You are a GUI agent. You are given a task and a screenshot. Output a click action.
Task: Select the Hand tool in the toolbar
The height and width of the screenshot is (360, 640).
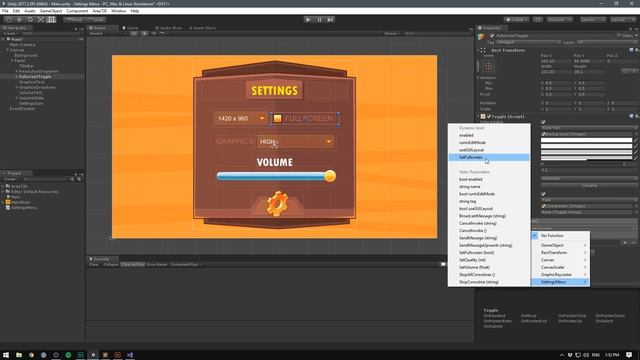(8, 20)
